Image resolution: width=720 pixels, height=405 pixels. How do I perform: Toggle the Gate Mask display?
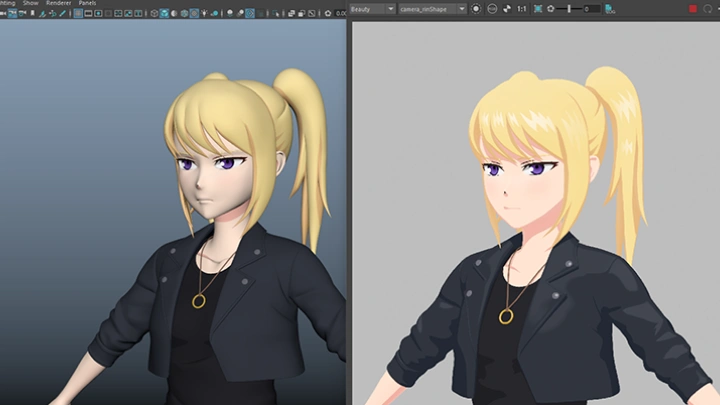point(108,13)
